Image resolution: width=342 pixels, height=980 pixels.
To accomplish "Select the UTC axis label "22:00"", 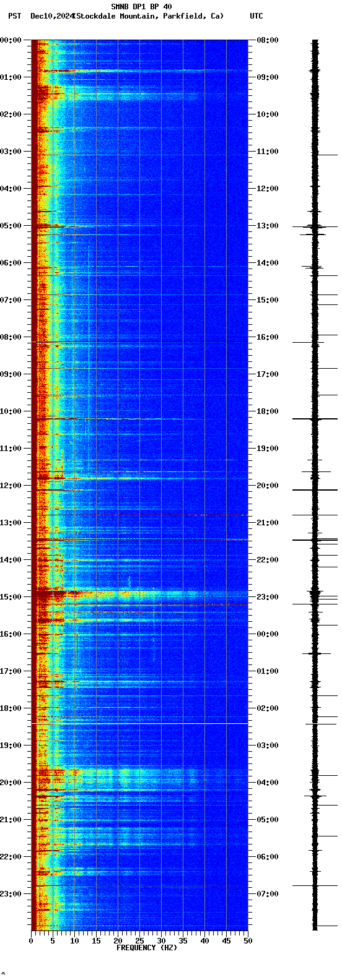I will [x=268, y=560].
